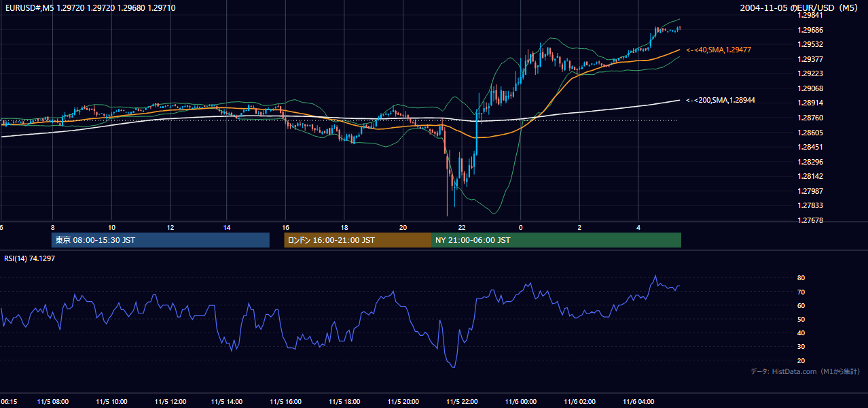Click the NY 21:00-06:00 JST session bar
868x408 pixels.
pos(556,240)
